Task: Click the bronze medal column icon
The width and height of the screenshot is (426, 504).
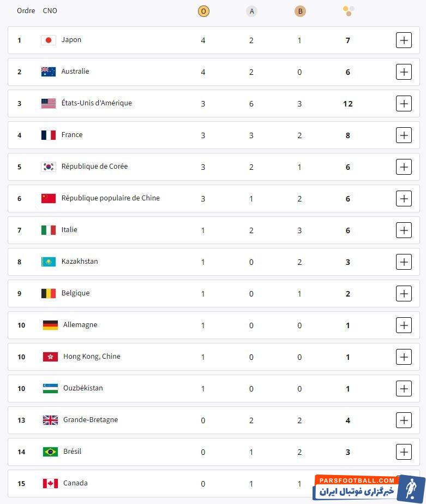Action: [299, 11]
